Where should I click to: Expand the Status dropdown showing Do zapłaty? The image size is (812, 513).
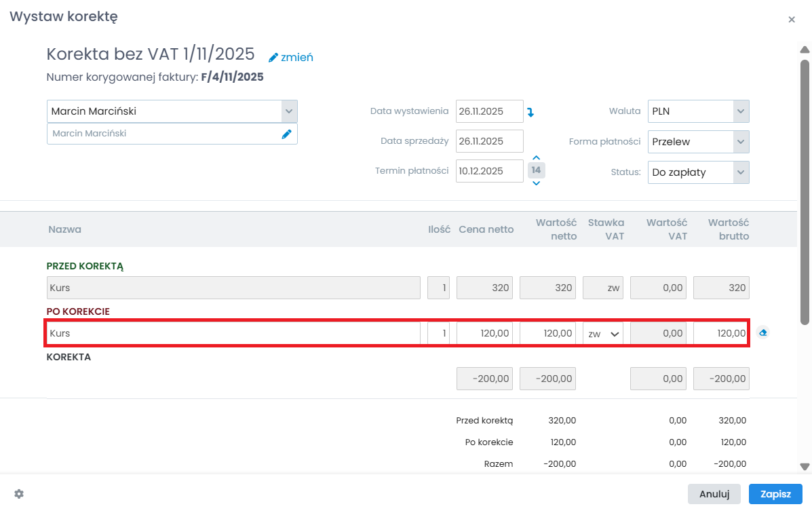point(740,172)
